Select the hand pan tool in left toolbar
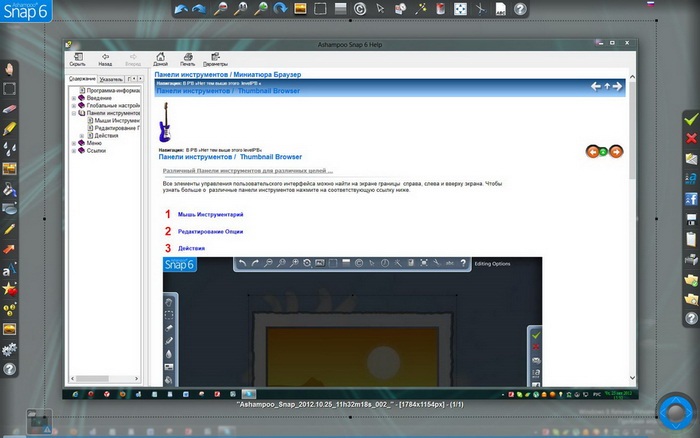Viewport: 700px width, 438px height. point(9,69)
